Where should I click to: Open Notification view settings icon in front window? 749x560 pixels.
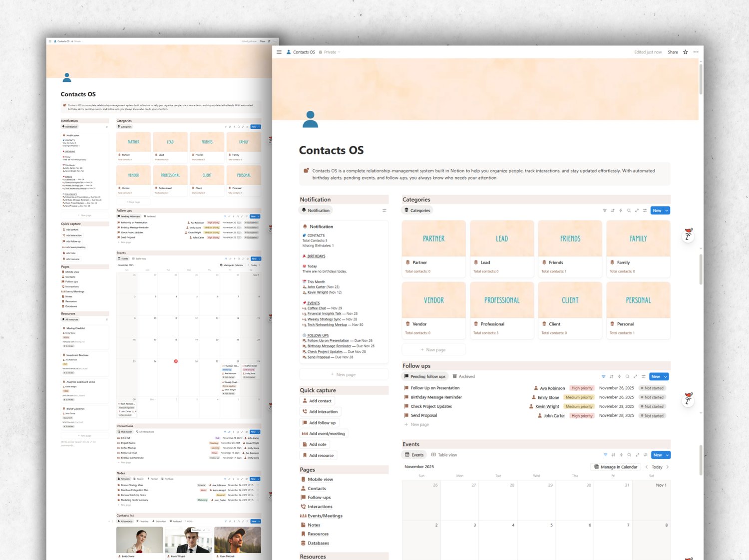point(384,211)
